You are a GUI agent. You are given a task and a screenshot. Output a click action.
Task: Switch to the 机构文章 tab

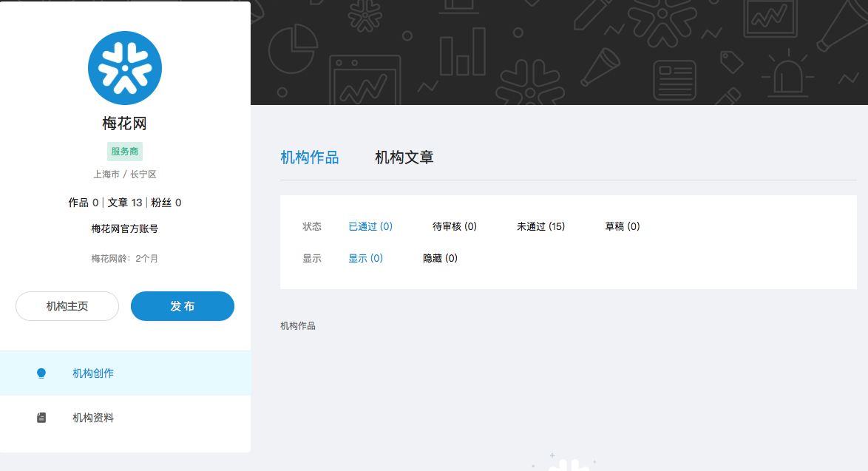(404, 157)
